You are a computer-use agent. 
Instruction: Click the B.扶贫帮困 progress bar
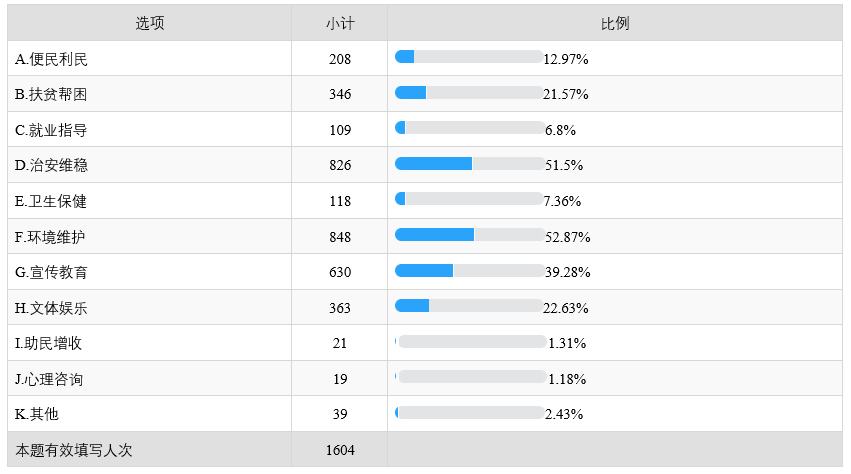[x=469, y=93]
